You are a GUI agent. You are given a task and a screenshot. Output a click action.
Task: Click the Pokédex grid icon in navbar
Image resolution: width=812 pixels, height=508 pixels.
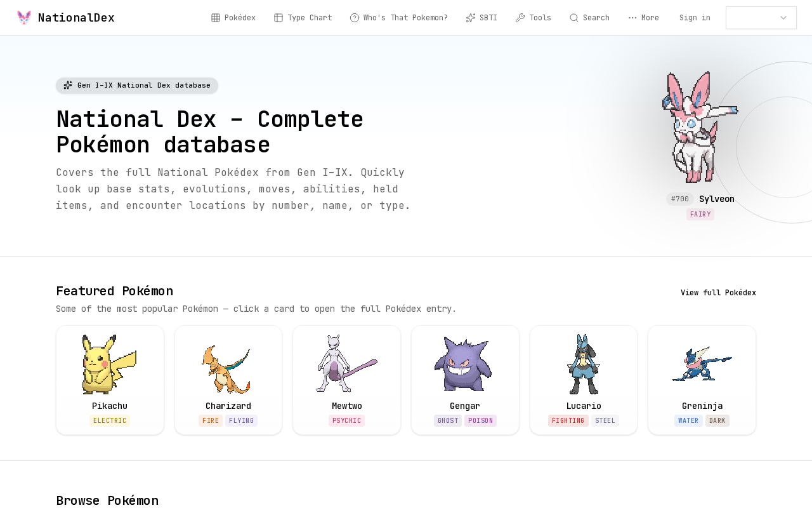216,18
